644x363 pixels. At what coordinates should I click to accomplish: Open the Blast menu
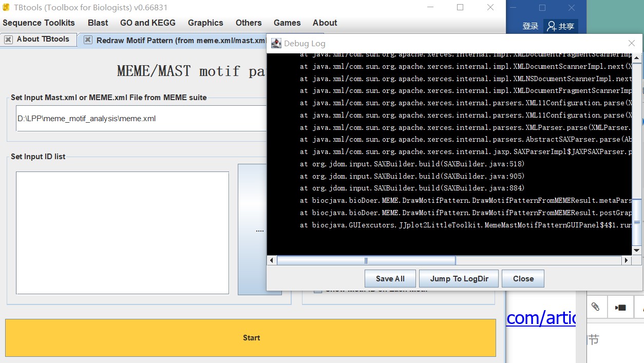pos(98,23)
